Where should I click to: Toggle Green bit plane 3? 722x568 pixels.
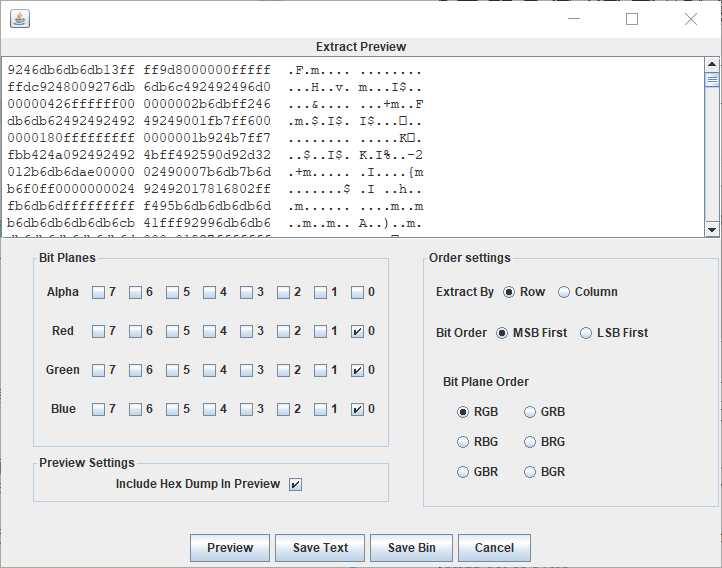(246, 371)
